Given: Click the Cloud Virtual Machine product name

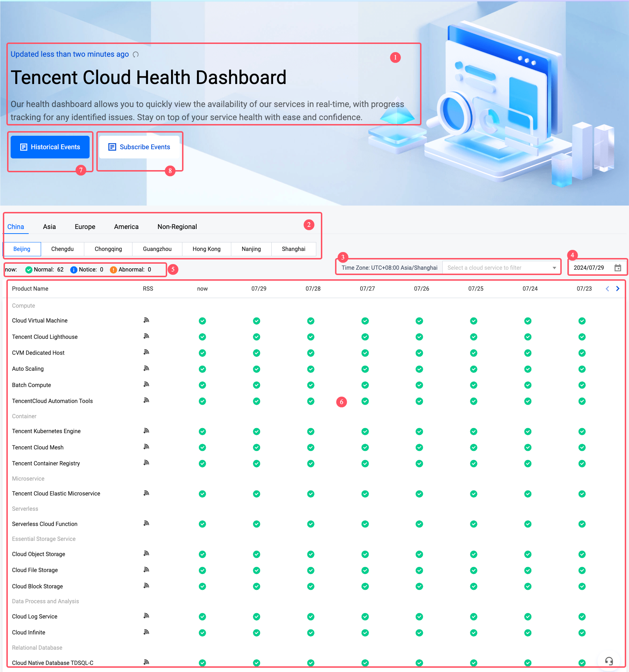Looking at the screenshot, I should pyautogui.click(x=40, y=321).
